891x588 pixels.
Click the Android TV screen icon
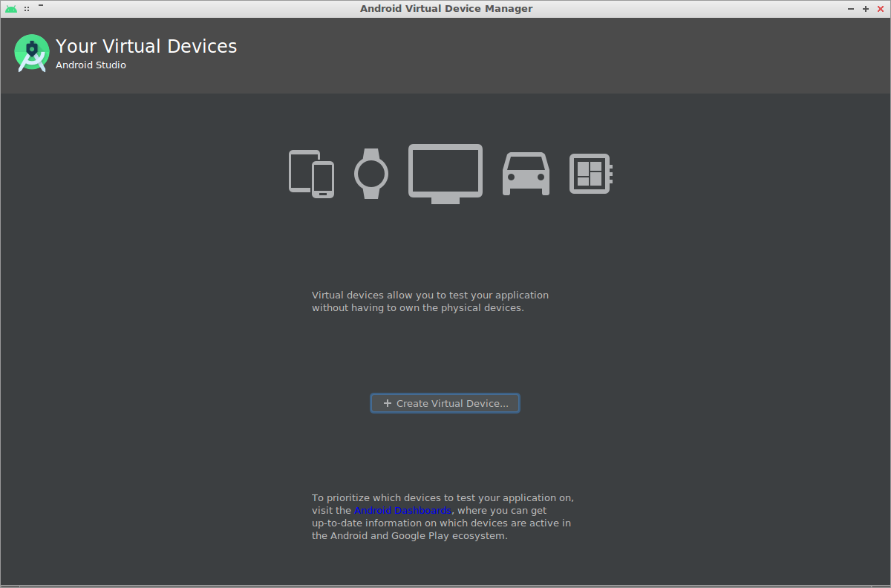pos(446,174)
